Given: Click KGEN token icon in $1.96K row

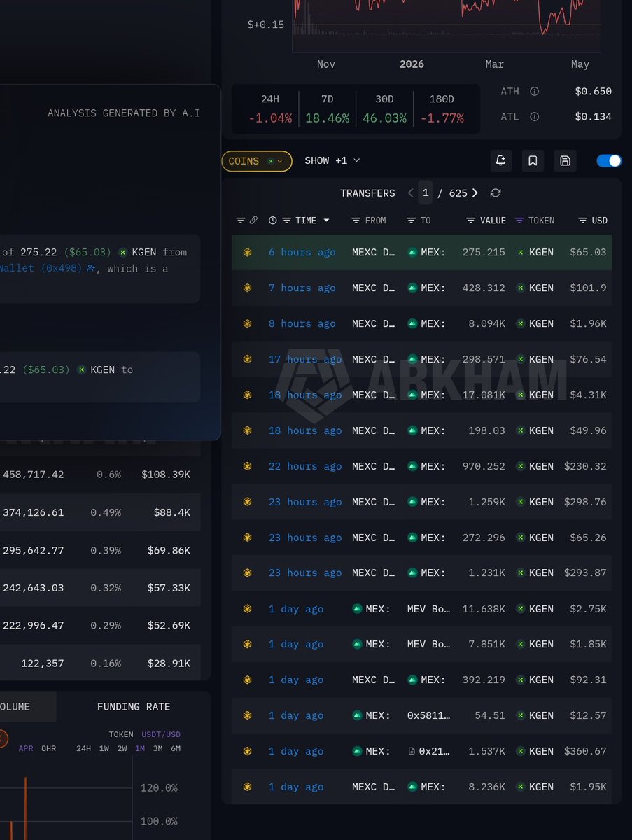Looking at the screenshot, I should pos(520,324).
